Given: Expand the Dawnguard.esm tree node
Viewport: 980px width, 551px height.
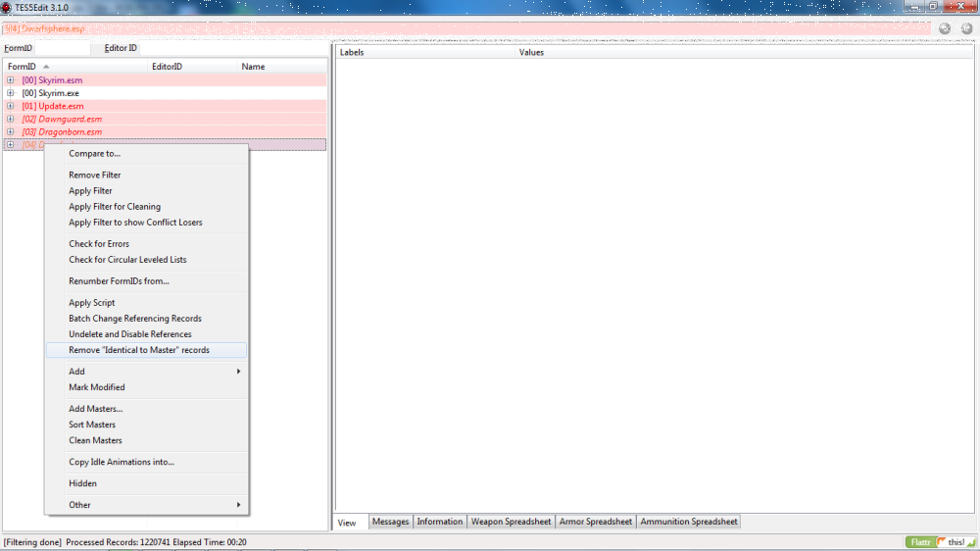Looking at the screenshot, I should (x=11, y=119).
